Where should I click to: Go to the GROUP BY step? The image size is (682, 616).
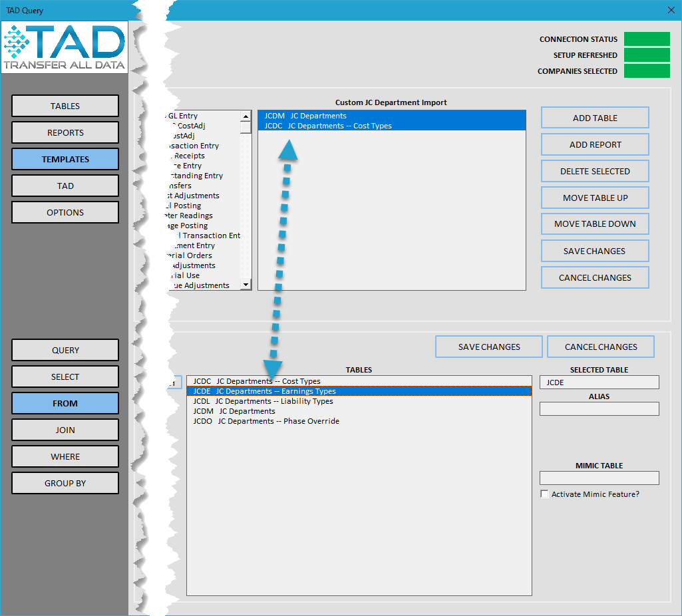coord(65,483)
